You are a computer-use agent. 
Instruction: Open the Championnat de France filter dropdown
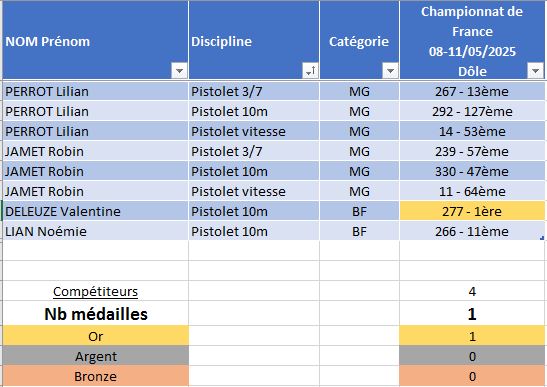pyautogui.click(x=535, y=71)
